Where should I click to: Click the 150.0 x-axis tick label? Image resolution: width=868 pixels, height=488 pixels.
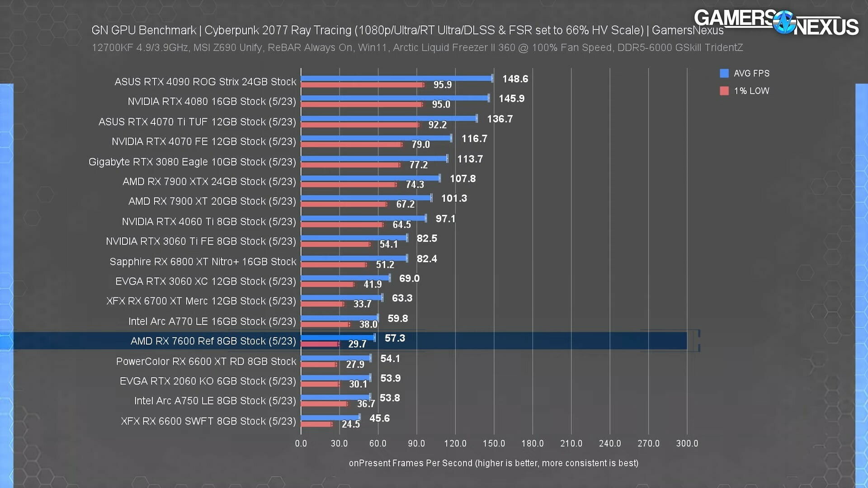click(494, 443)
